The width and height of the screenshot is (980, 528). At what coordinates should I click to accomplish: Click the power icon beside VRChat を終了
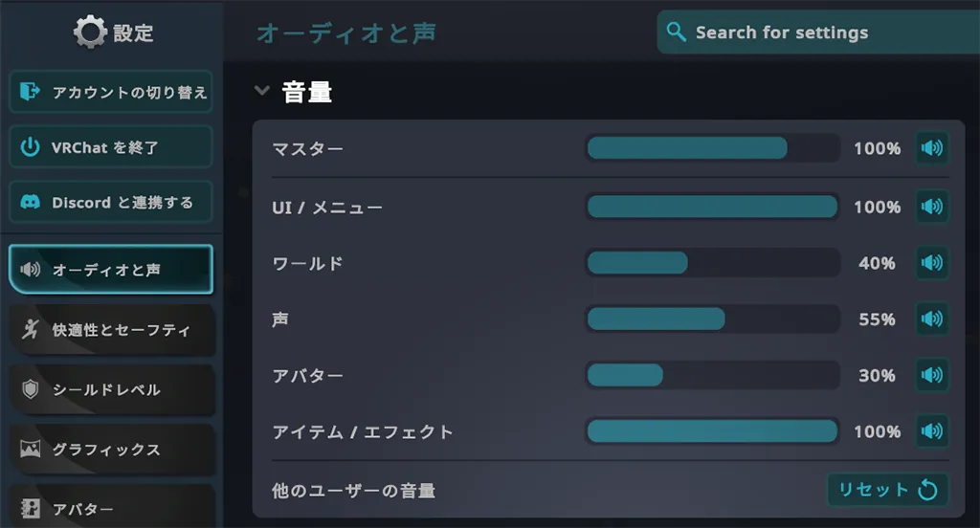[x=30, y=147]
